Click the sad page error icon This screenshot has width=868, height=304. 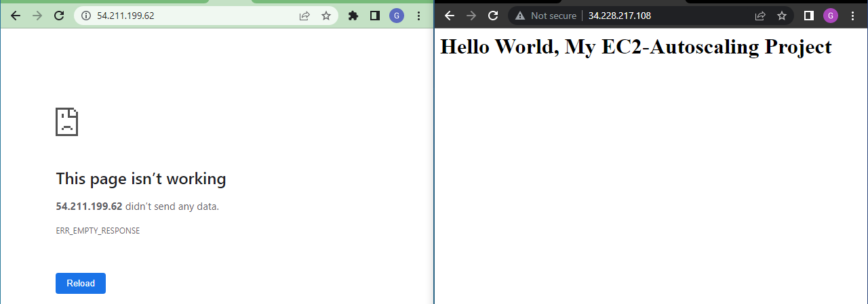click(66, 122)
